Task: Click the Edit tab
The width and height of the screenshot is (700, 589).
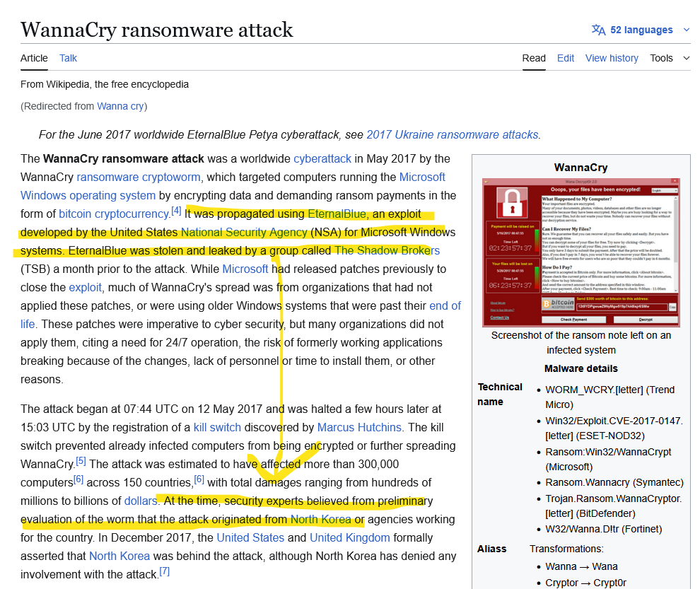Action: click(566, 58)
